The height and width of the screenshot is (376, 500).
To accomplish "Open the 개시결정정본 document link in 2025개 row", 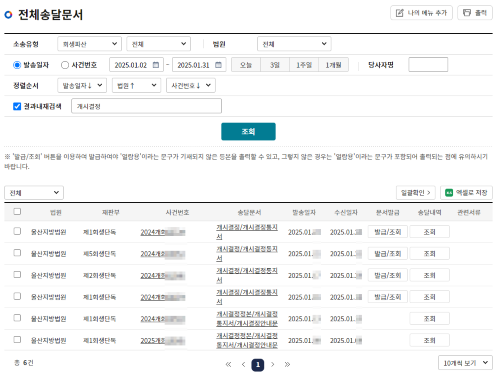I will pos(247,340).
